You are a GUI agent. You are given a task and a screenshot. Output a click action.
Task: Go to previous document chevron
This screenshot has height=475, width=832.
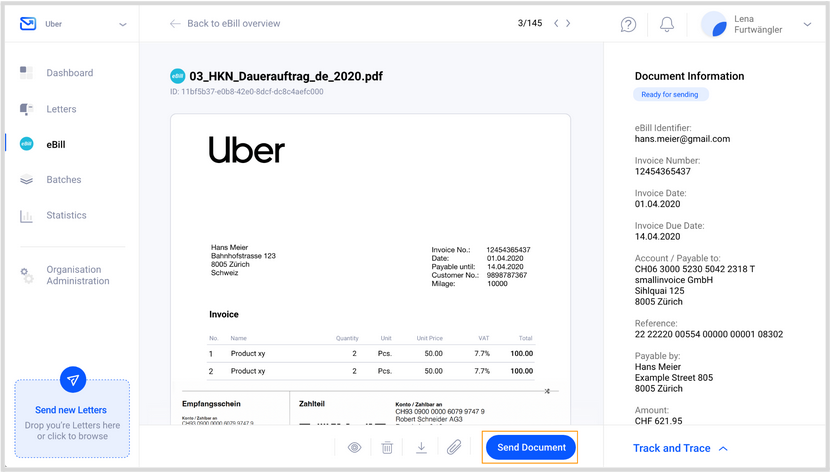pos(556,23)
